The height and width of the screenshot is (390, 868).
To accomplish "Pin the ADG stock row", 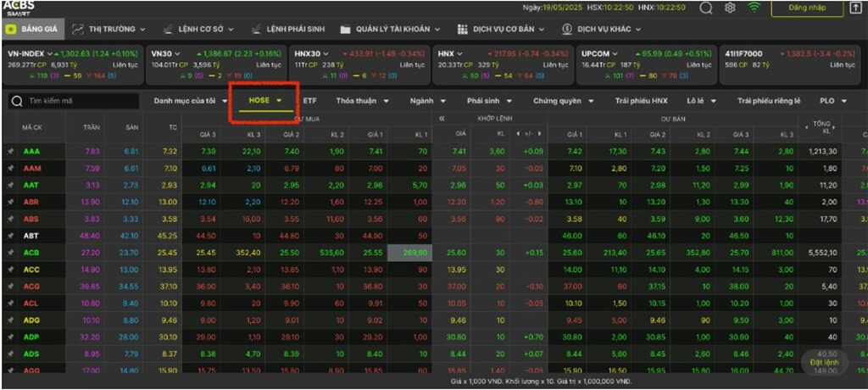I will click(x=9, y=320).
